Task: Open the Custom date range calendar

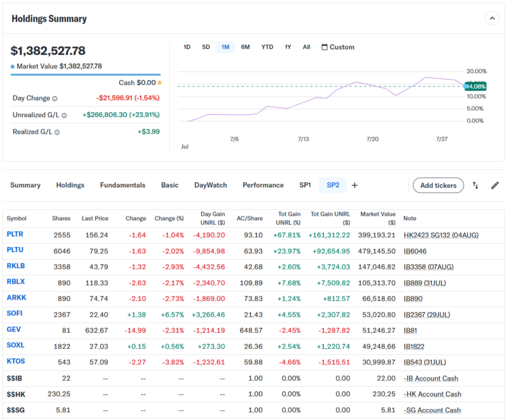Action: (x=338, y=47)
